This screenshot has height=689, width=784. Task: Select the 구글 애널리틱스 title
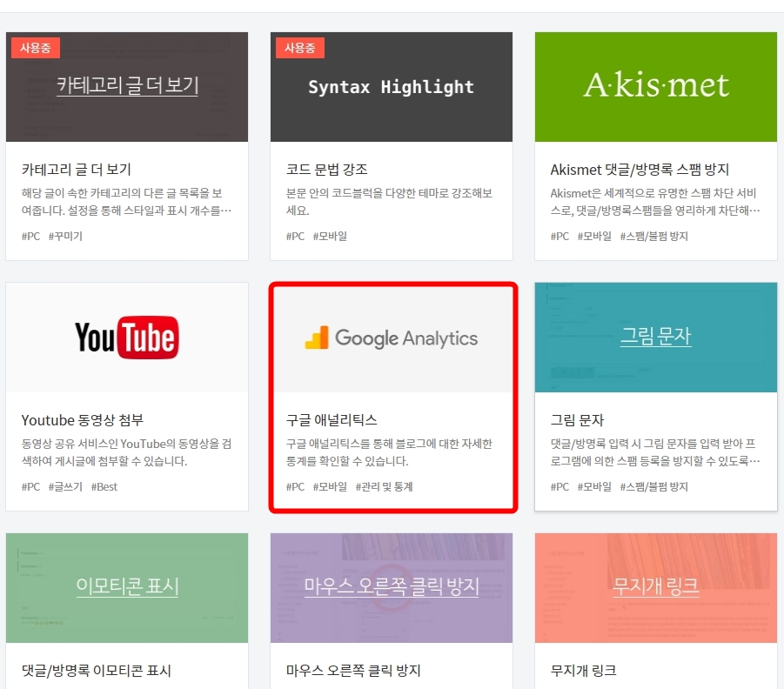click(332, 420)
